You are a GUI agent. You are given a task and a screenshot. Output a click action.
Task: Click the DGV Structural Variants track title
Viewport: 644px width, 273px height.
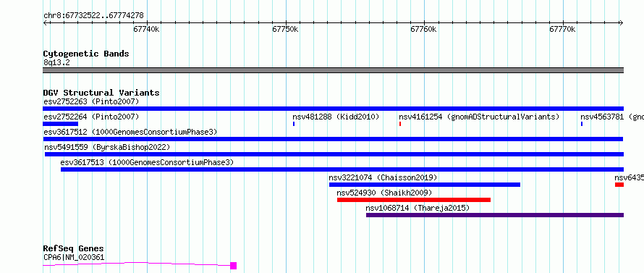[101, 93]
